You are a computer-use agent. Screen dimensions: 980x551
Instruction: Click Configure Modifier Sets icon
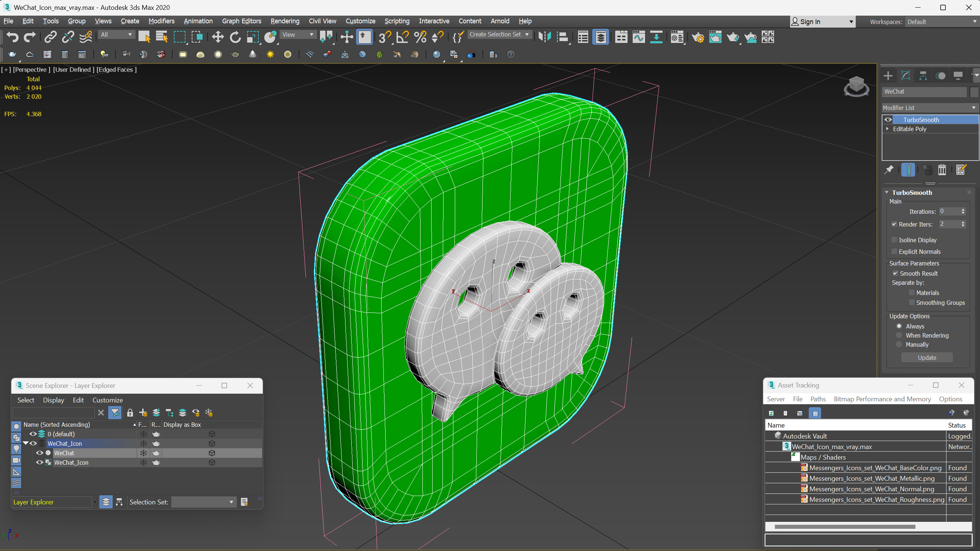961,170
